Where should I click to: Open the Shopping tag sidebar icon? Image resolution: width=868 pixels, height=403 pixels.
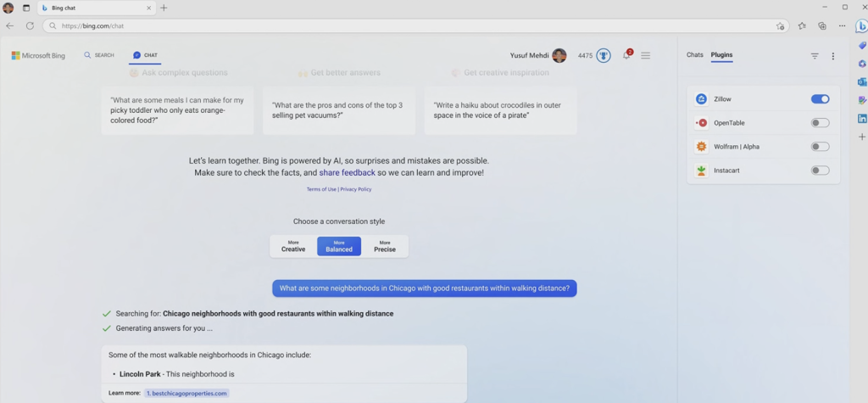pyautogui.click(x=862, y=46)
